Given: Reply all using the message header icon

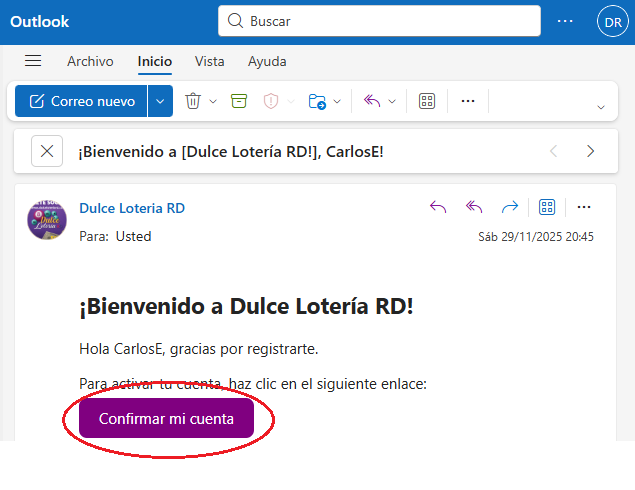Looking at the screenshot, I should 474,207.
